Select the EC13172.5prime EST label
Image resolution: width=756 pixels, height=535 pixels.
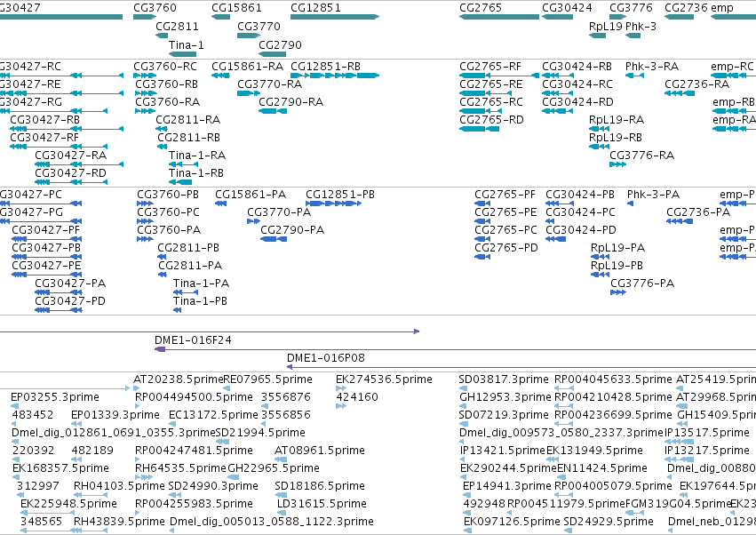tap(213, 415)
